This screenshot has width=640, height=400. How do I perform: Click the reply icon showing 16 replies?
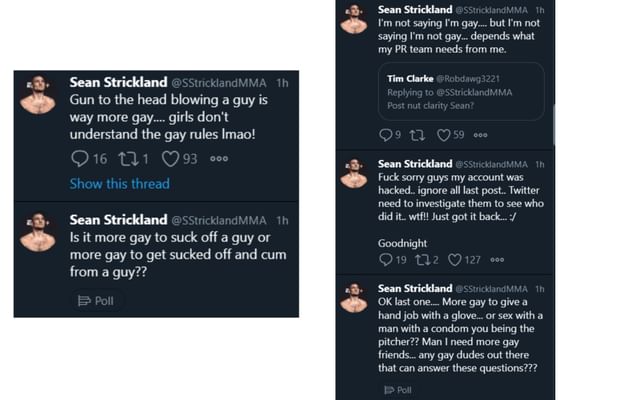pyautogui.click(x=80, y=158)
